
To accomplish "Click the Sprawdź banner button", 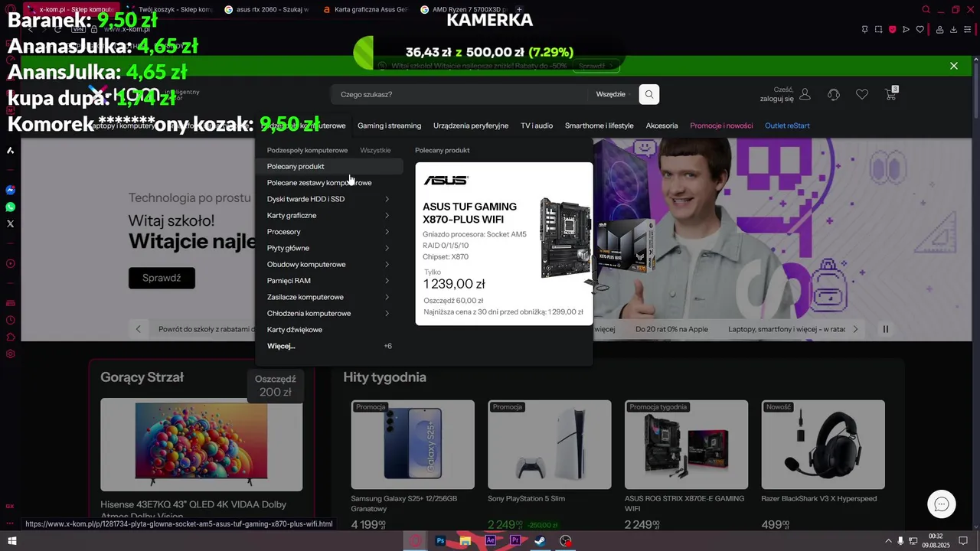I will 162,278.
